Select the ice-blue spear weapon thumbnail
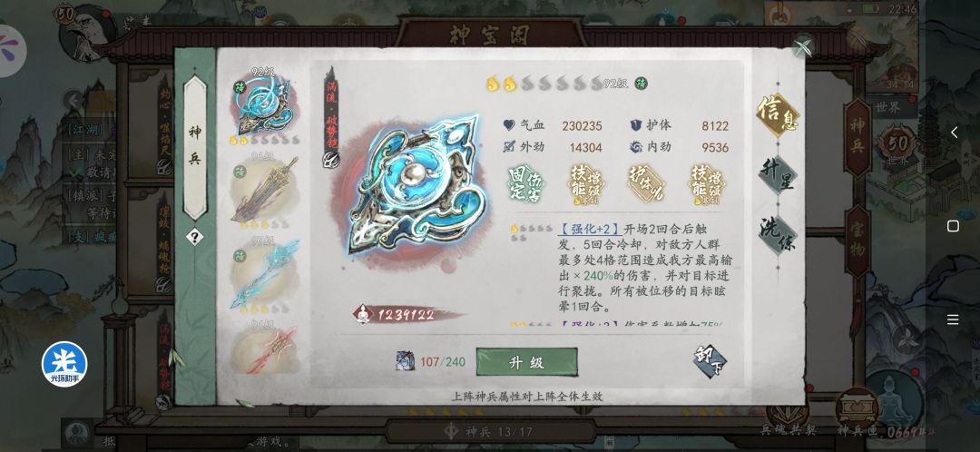Image resolution: width=980 pixels, height=452 pixels. coord(264,276)
